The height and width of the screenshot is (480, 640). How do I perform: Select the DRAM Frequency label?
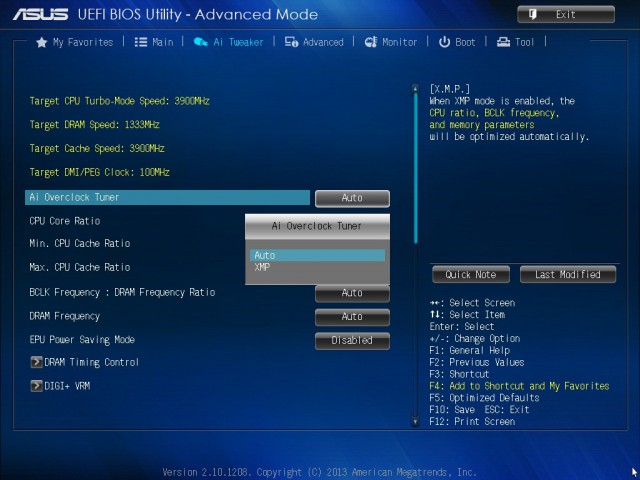click(64, 316)
